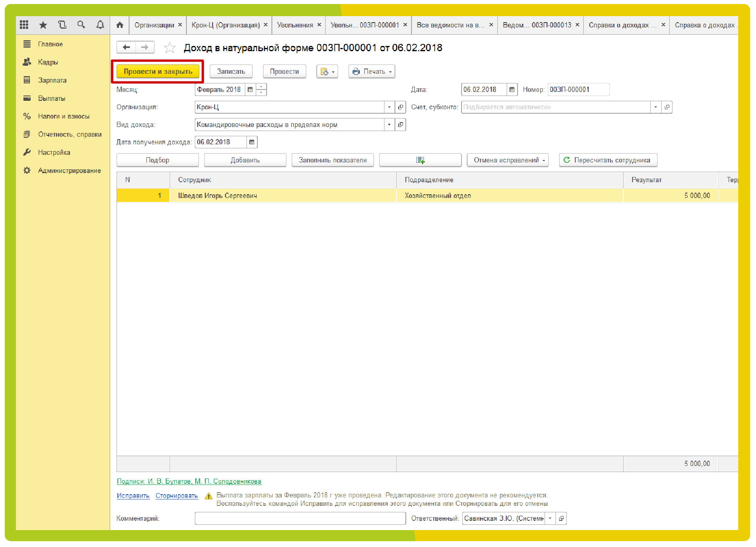Open the Печать dropdown
The width and height of the screenshot is (756, 547).
pos(372,71)
